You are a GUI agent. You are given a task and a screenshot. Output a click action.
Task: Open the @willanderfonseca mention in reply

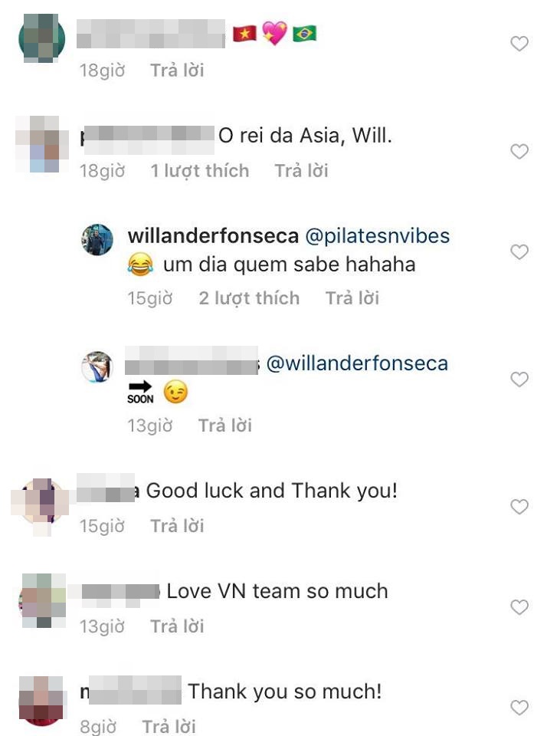[357, 363]
